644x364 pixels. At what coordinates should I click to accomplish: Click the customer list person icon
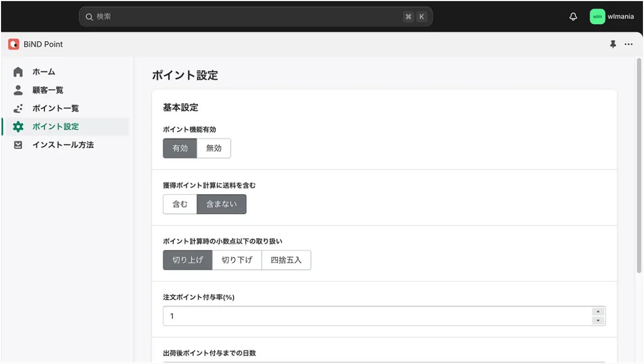tap(18, 90)
